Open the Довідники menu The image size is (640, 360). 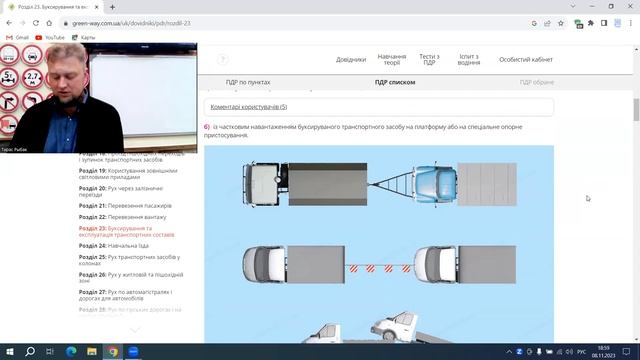(x=351, y=60)
